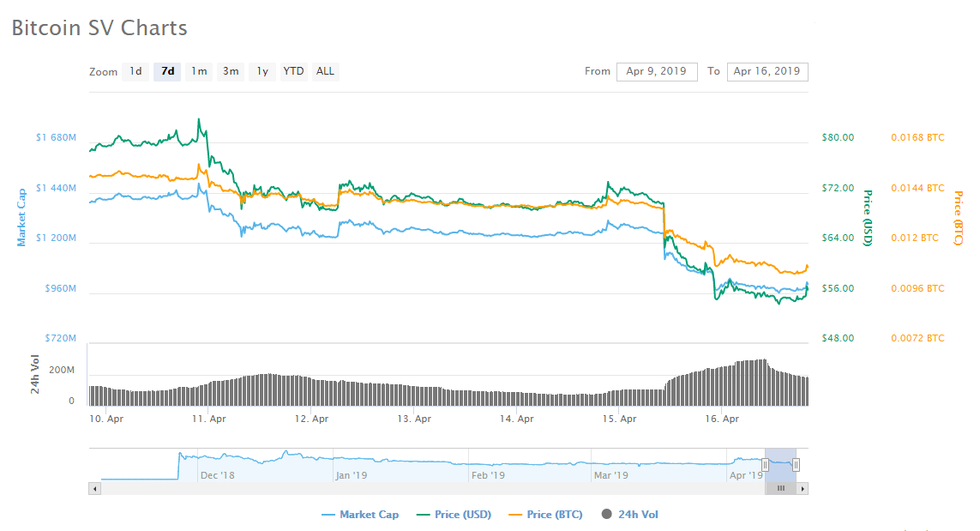Click the left handle of the range selector
Image resolution: width=980 pixels, height=531 pixels.
coord(764,463)
